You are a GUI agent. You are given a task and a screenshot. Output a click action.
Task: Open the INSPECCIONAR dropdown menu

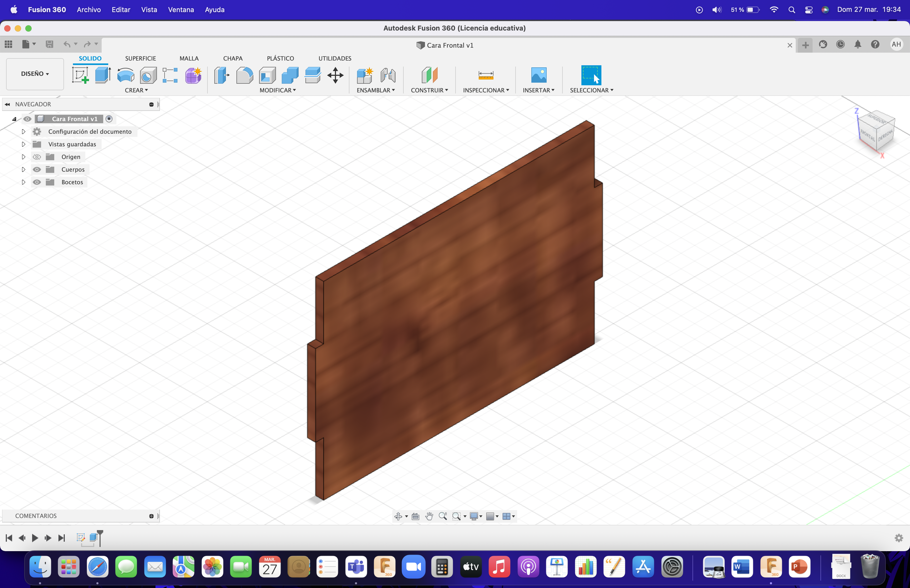pos(486,90)
